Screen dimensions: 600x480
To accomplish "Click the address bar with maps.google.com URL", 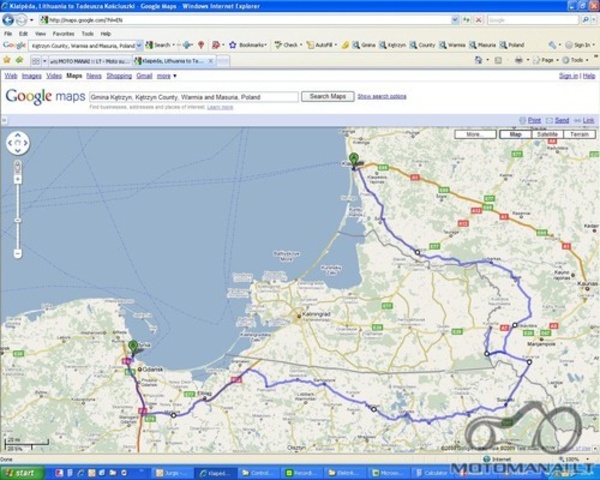I will (x=245, y=20).
